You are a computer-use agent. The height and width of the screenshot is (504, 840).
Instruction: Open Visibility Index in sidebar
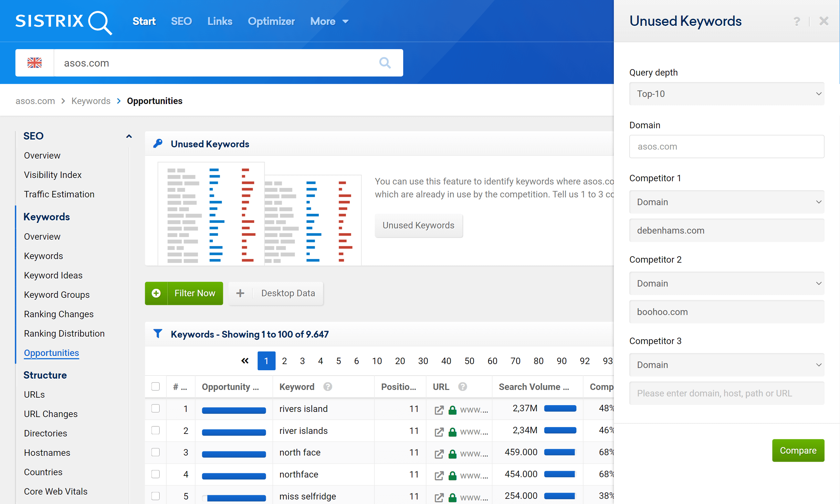pyautogui.click(x=53, y=174)
